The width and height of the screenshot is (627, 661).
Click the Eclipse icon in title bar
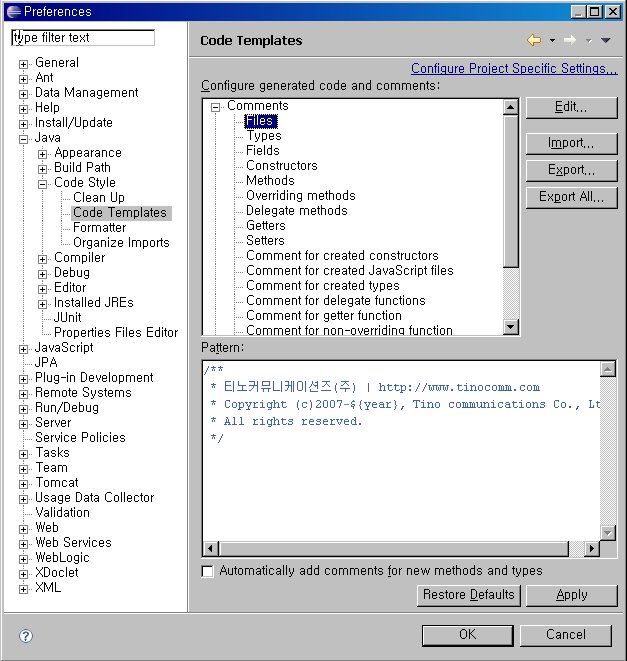coord(13,11)
